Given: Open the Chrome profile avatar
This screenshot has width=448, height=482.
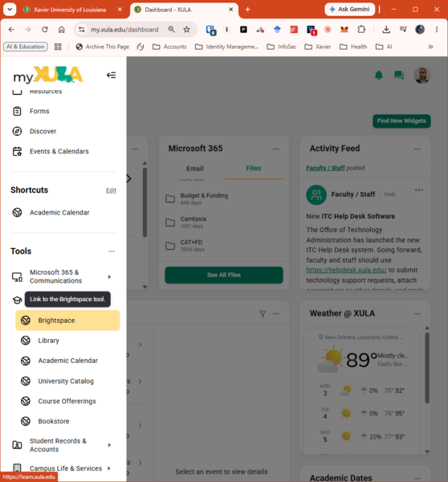Looking at the screenshot, I should 420,30.
